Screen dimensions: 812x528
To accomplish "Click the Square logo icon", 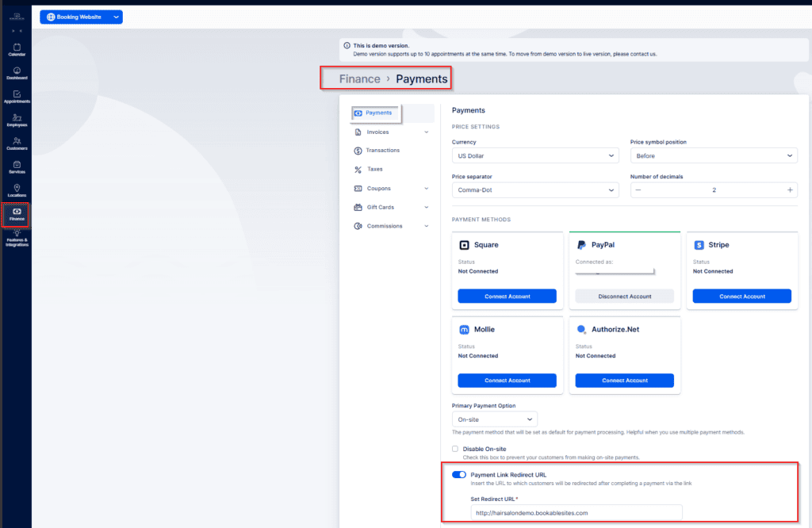I will (x=465, y=245).
